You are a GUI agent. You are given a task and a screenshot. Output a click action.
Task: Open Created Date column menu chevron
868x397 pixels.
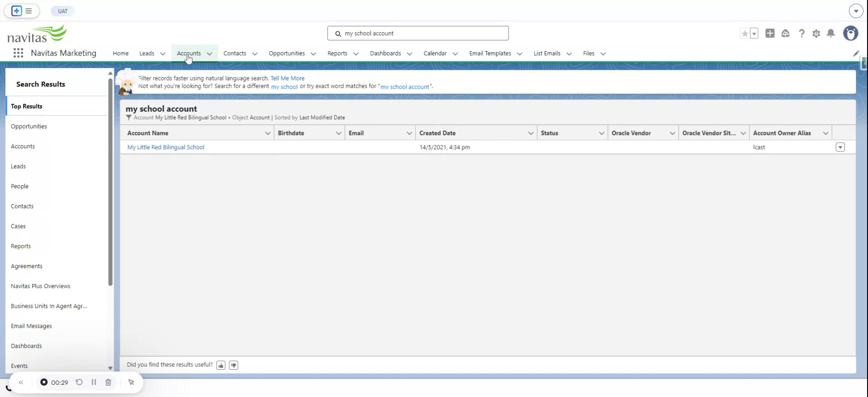click(x=531, y=133)
